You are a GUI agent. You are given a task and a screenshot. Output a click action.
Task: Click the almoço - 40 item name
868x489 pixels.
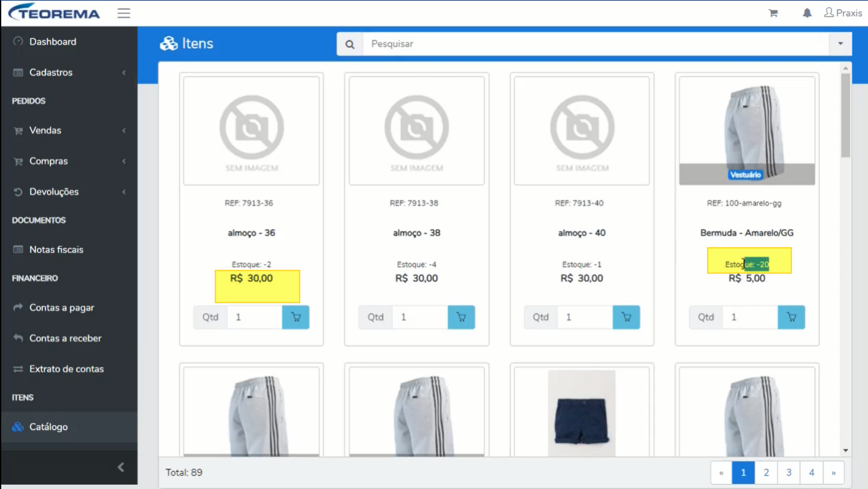[582, 233]
